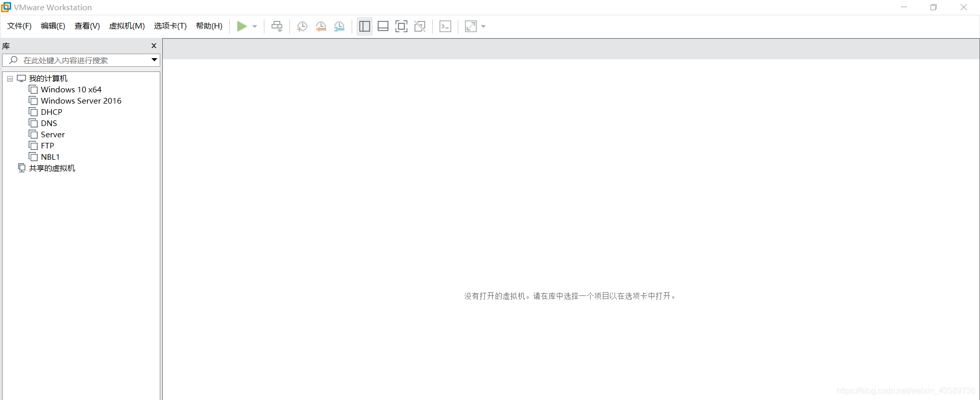The width and height of the screenshot is (980, 400).
Task: Close the 库 library panel
Action: [x=154, y=46]
